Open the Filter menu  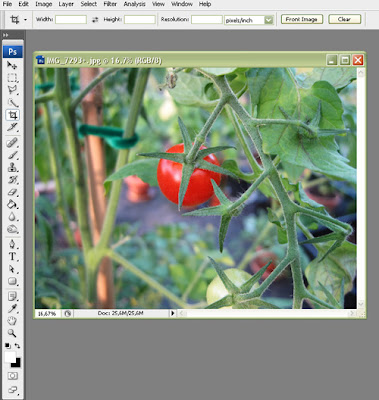point(110,4)
